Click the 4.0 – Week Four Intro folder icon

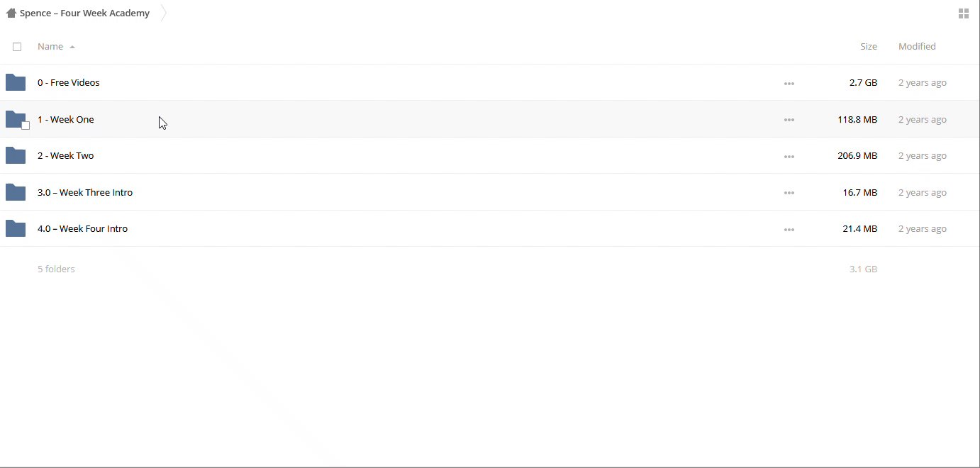[16, 229]
